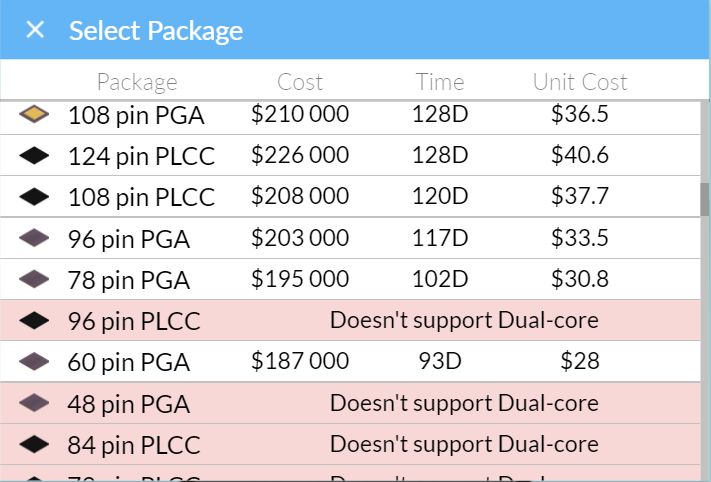Close the Select Package dialog
This screenshot has width=711, height=482.
[35, 30]
